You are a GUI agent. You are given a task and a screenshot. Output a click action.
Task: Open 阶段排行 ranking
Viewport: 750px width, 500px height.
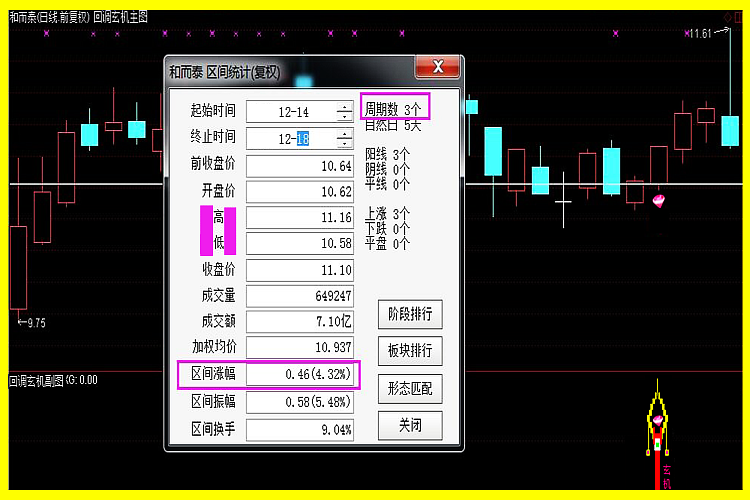(x=409, y=313)
